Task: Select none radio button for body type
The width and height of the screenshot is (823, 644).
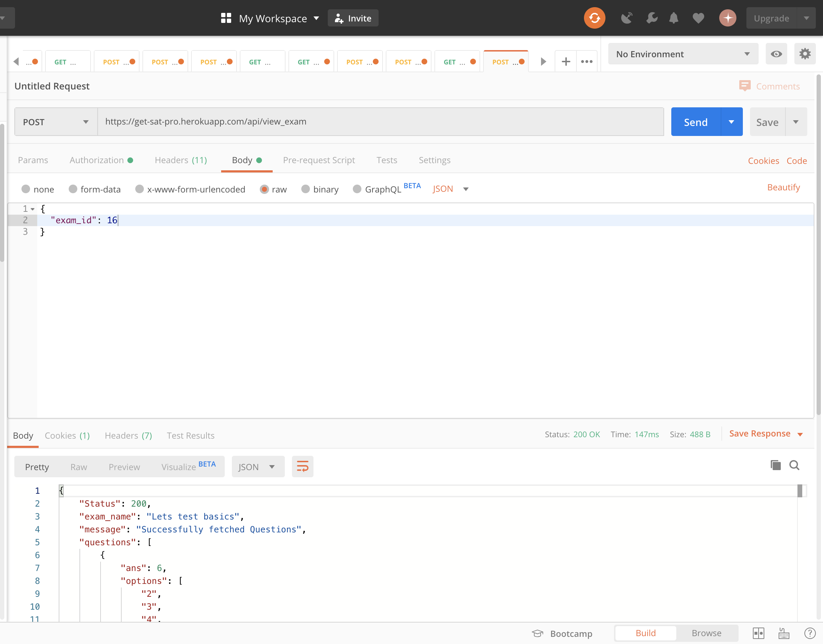Action: point(25,189)
